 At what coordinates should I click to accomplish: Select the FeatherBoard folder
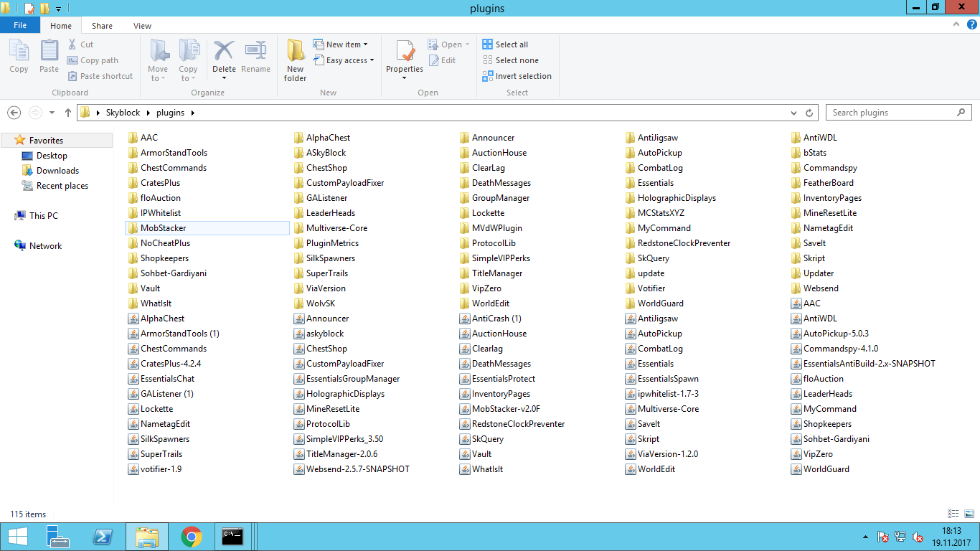coord(822,183)
